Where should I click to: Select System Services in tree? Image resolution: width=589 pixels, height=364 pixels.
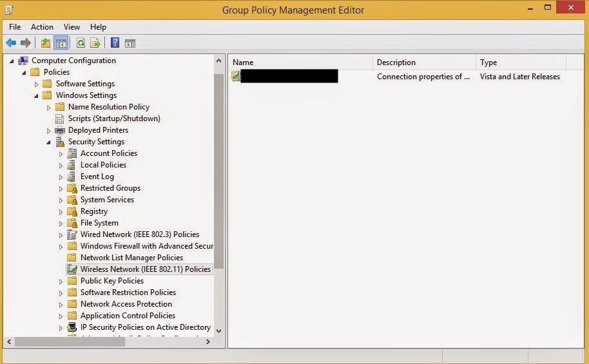[x=107, y=200]
